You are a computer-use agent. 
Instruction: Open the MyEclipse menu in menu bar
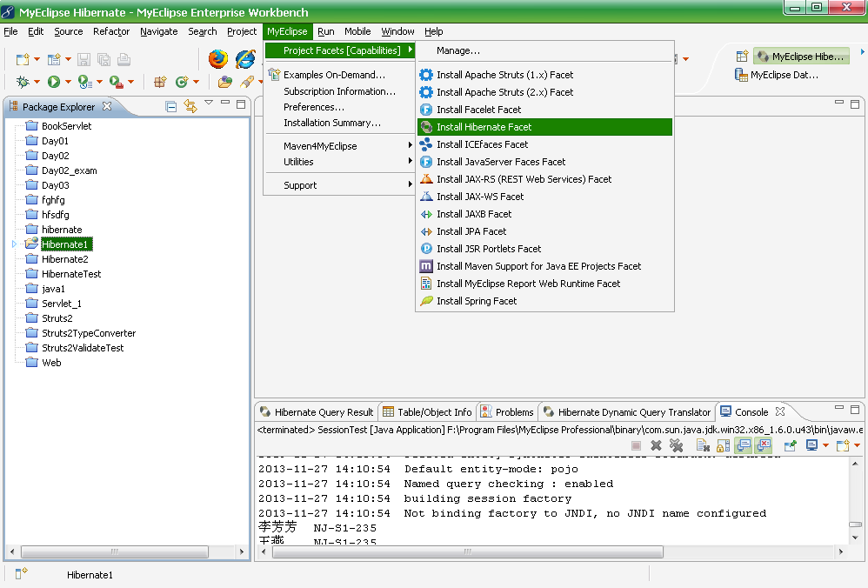pos(287,31)
